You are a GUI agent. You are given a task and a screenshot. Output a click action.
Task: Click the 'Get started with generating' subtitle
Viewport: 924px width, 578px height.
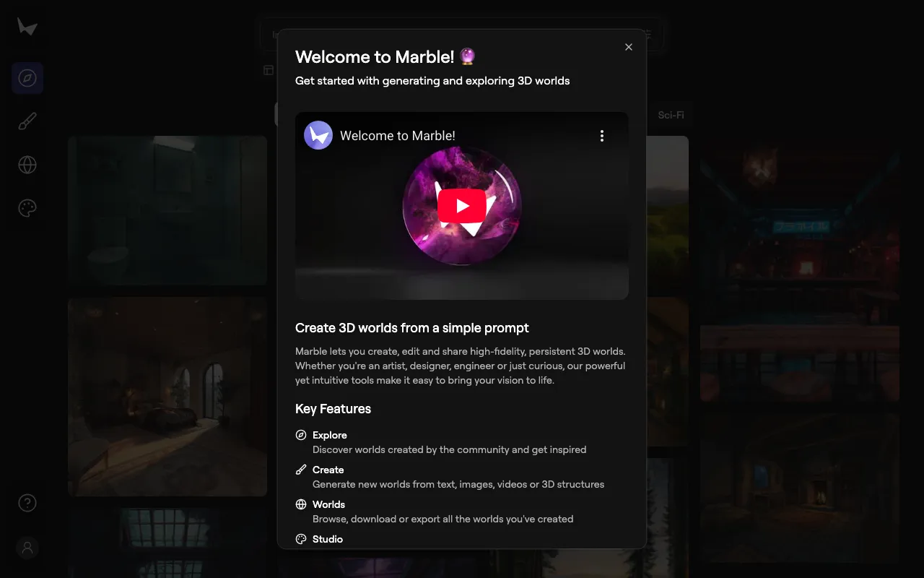432,81
